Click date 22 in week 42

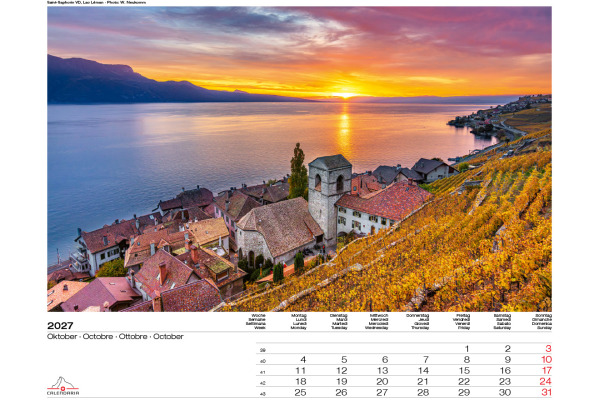(464, 382)
